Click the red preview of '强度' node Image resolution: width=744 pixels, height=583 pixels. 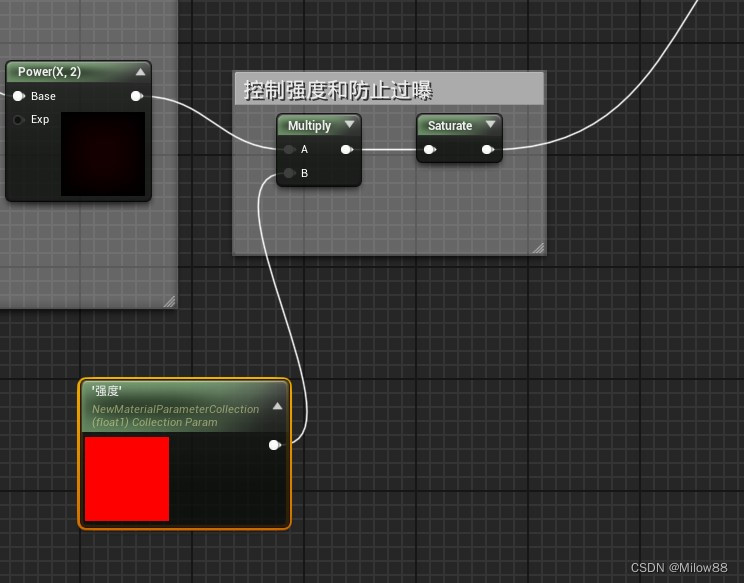tap(127, 479)
